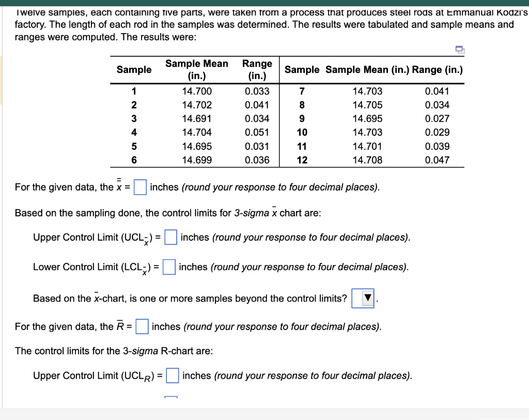The width and height of the screenshot is (529, 420).
Task: Click the Sample column header label
Action: point(134,69)
